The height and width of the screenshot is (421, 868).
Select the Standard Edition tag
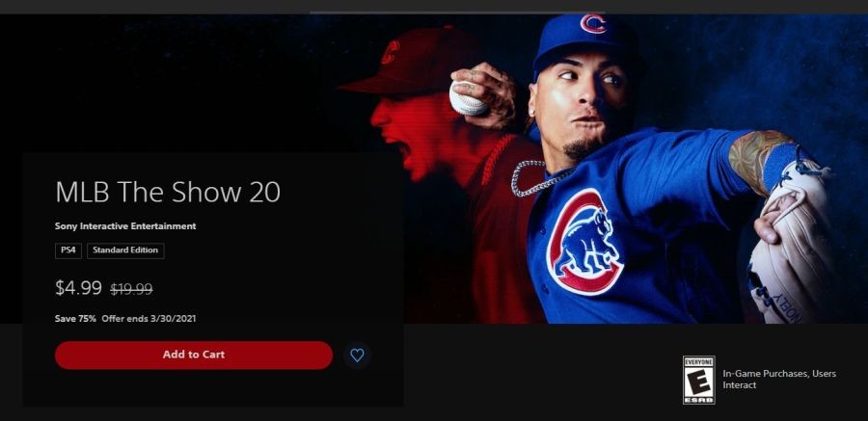coord(125,250)
